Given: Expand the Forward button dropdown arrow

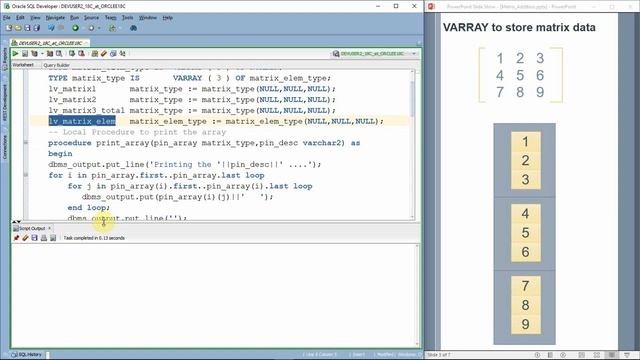Looking at the screenshot, I should coord(98,28).
